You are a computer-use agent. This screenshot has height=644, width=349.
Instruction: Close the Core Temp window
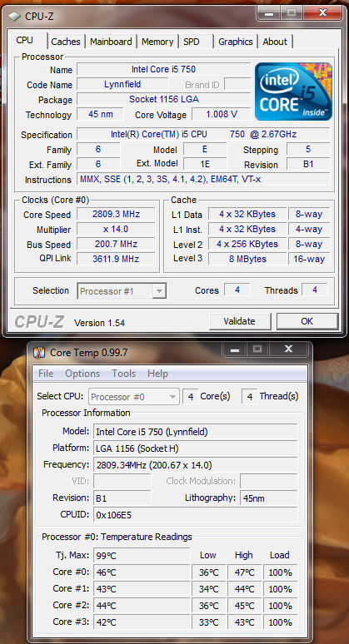tap(288, 349)
